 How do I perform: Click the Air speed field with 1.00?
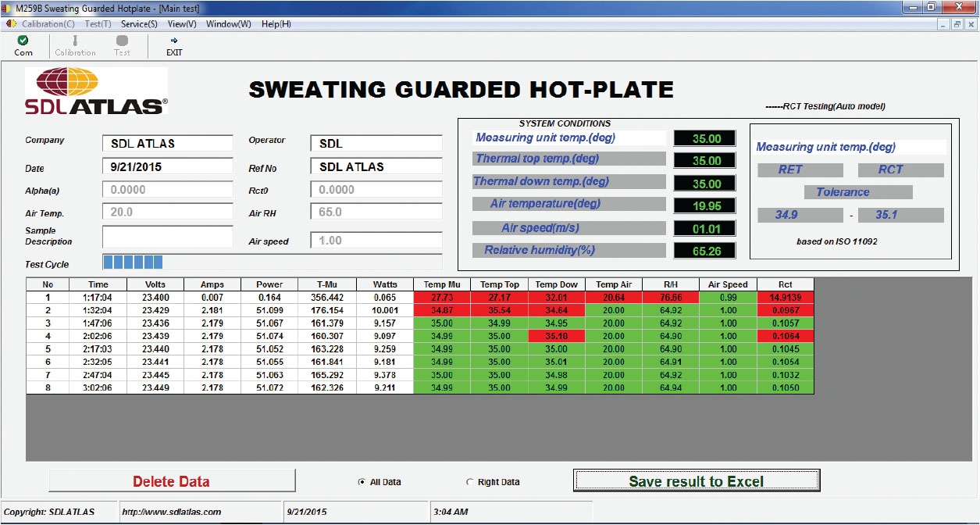pos(376,241)
